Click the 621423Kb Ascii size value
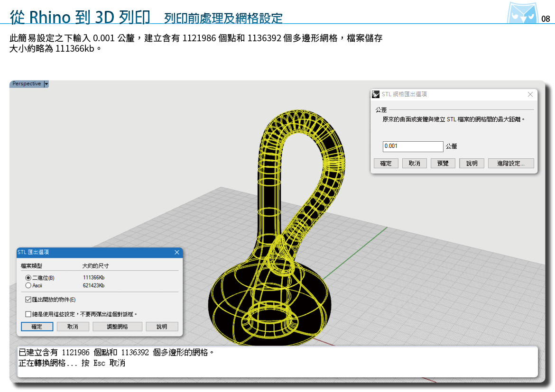This screenshot has height=392, width=555. click(94, 285)
